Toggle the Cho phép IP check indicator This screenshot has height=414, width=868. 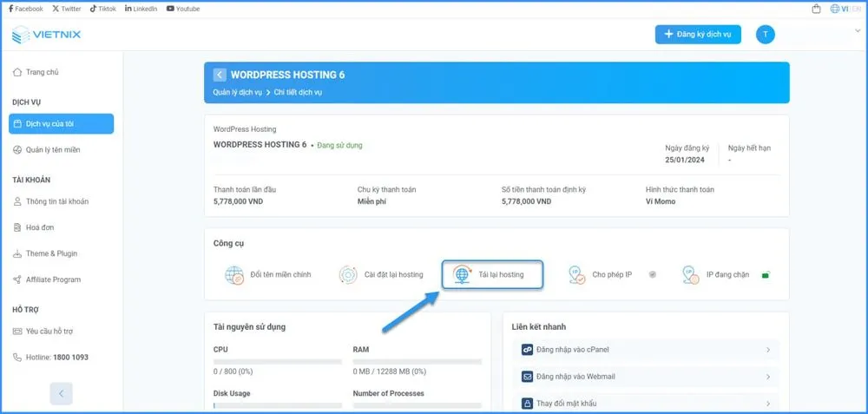point(653,275)
